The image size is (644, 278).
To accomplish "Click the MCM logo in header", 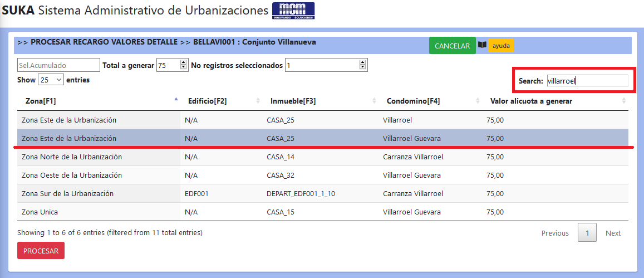I will [x=293, y=11].
